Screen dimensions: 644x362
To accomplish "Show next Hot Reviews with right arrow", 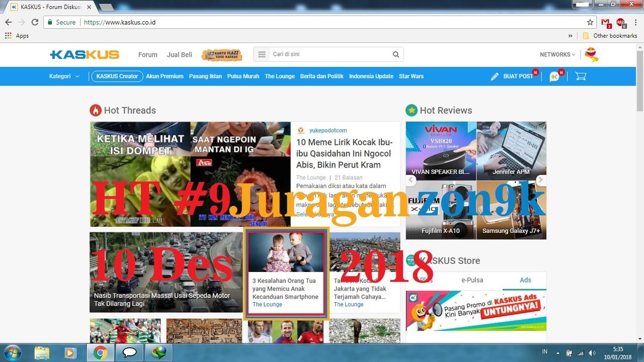I will [540, 180].
